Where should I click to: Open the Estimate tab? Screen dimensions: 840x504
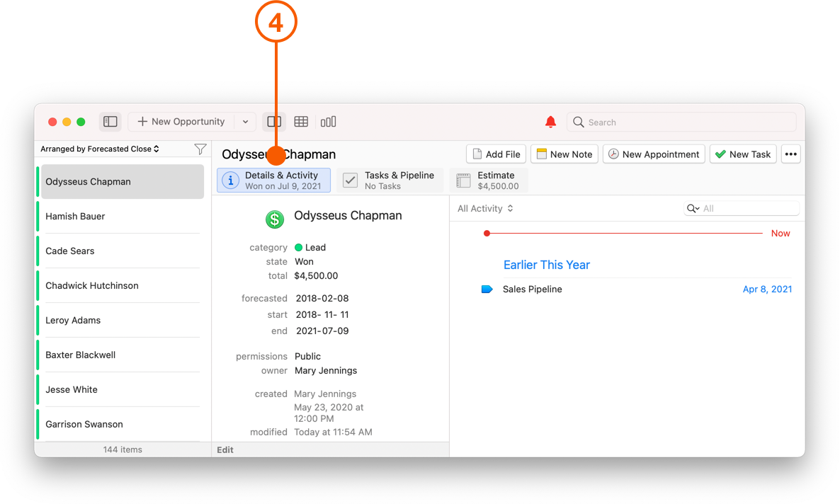(x=488, y=180)
